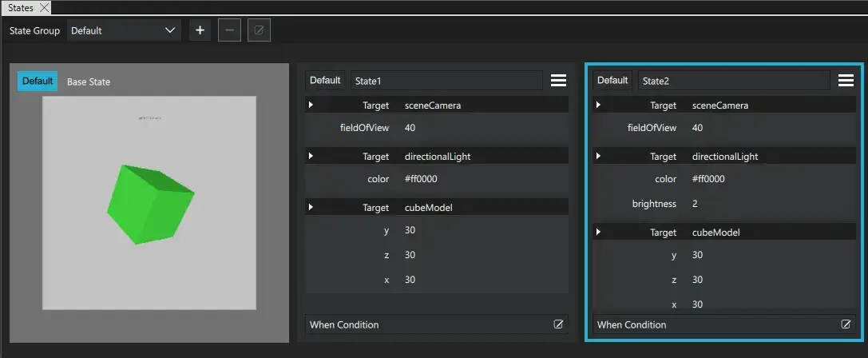Click the remove state minus button
The width and height of the screenshot is (868, 358).
(229, 31)
